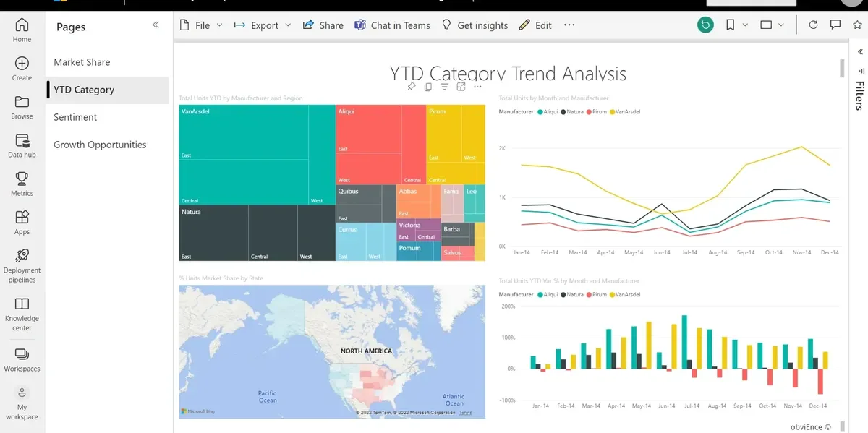Select the Growth Opportunities page
The width and height of the screenshot is (868, 433).
100,145
